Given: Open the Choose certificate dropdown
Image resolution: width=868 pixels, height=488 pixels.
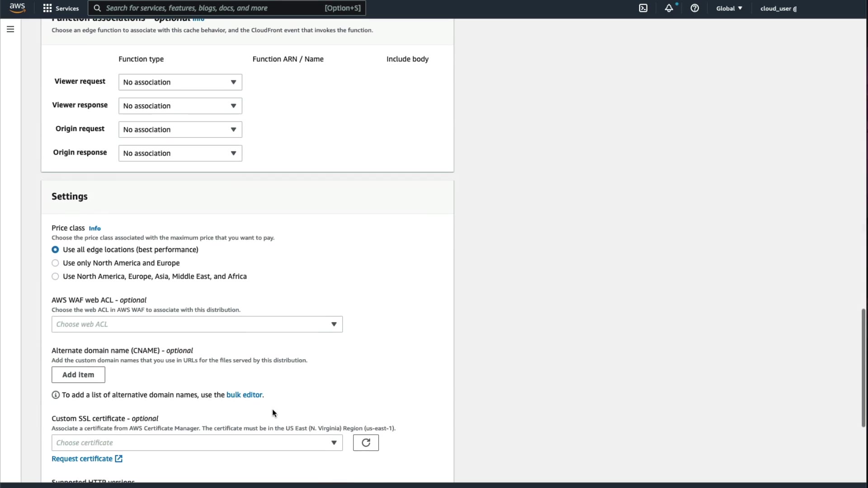Looking at the screenshot, I should (197, 443).
